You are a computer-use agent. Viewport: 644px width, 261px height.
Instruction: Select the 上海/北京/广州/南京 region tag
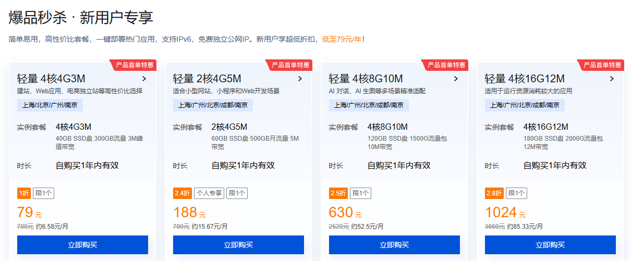pyautogui.click(x=50, y=105)
